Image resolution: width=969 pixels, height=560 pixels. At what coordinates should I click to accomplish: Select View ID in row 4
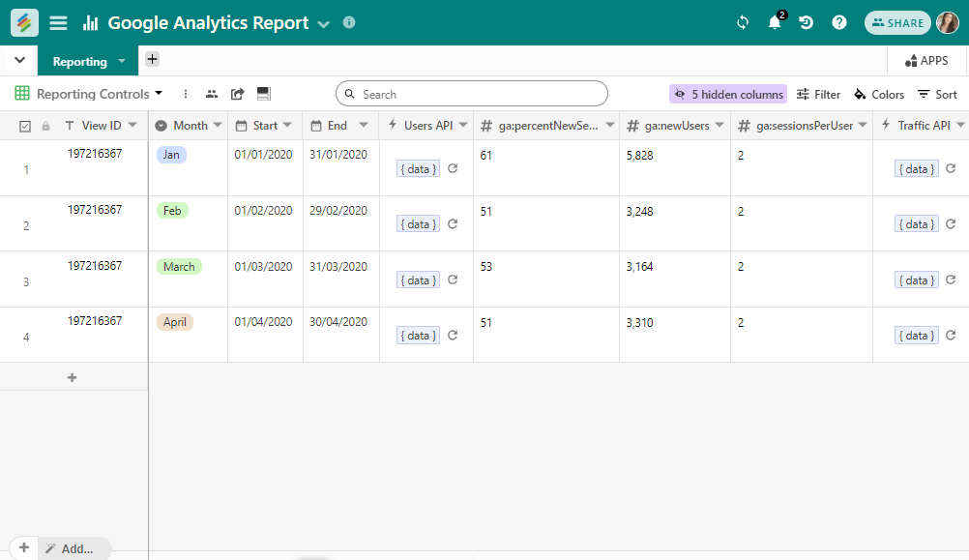(x=95, y=321)
